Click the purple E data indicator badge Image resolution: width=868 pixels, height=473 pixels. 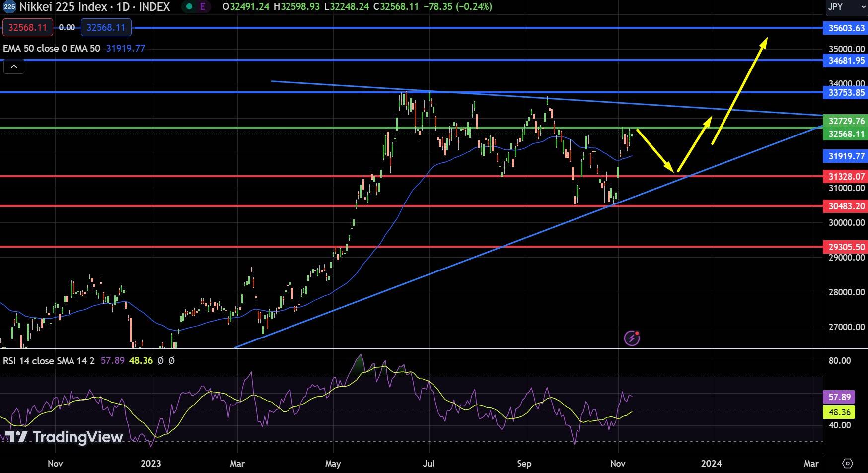point(203,7)
